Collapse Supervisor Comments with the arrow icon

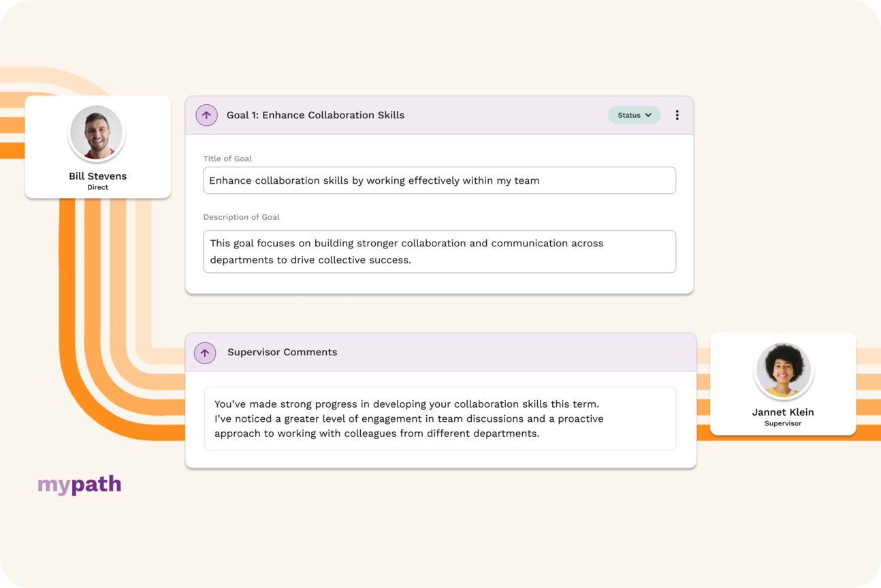click(x=205, y=353)
